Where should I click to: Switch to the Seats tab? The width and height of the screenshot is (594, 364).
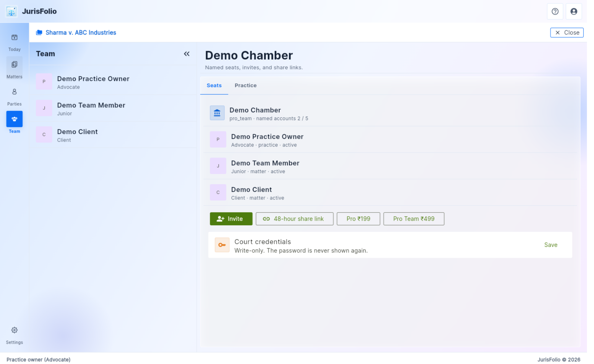click(214, 85)
